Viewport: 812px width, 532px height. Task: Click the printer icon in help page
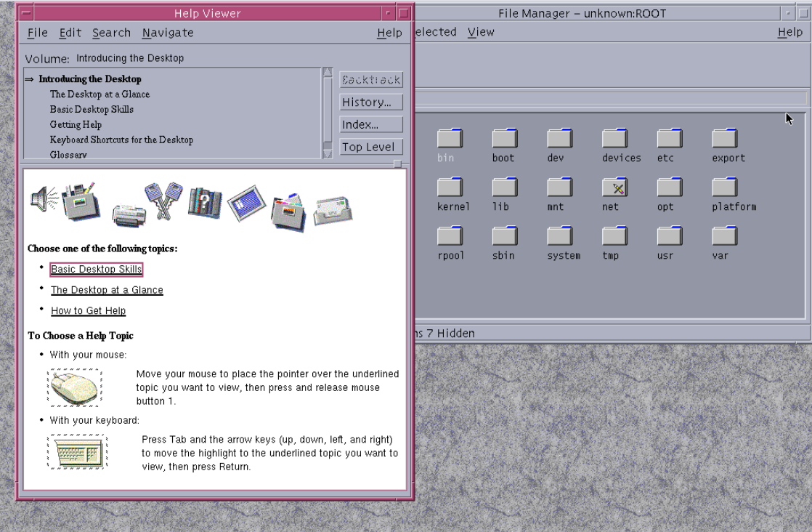[129, 213]
